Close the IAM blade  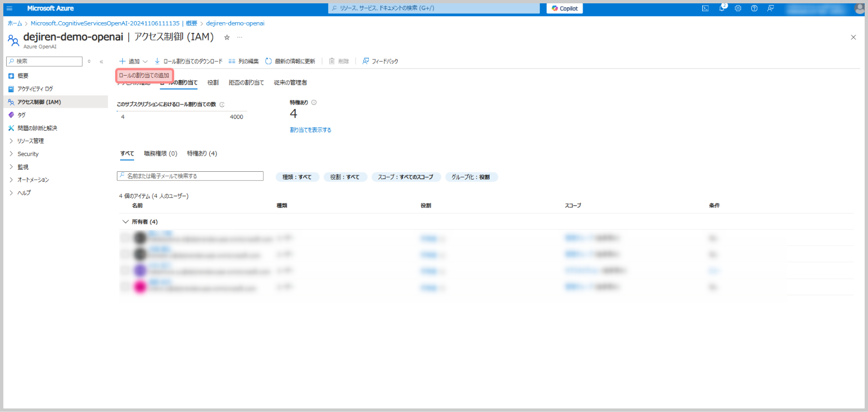854,37
